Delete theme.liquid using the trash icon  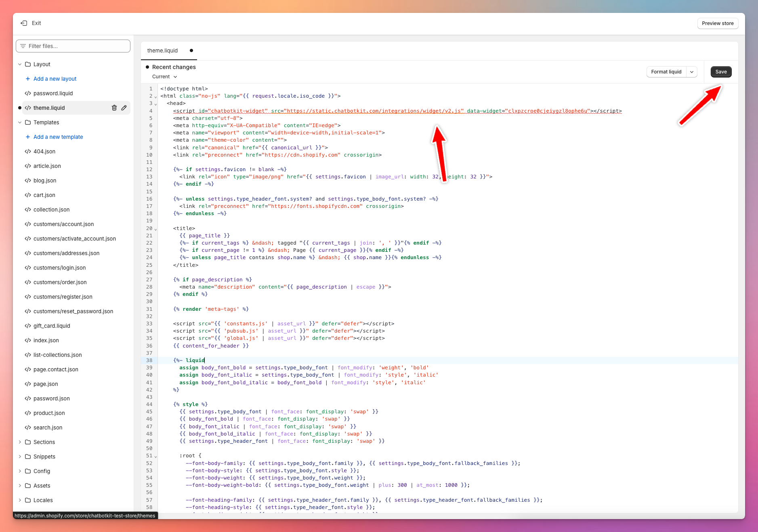(x=114, y=108)
